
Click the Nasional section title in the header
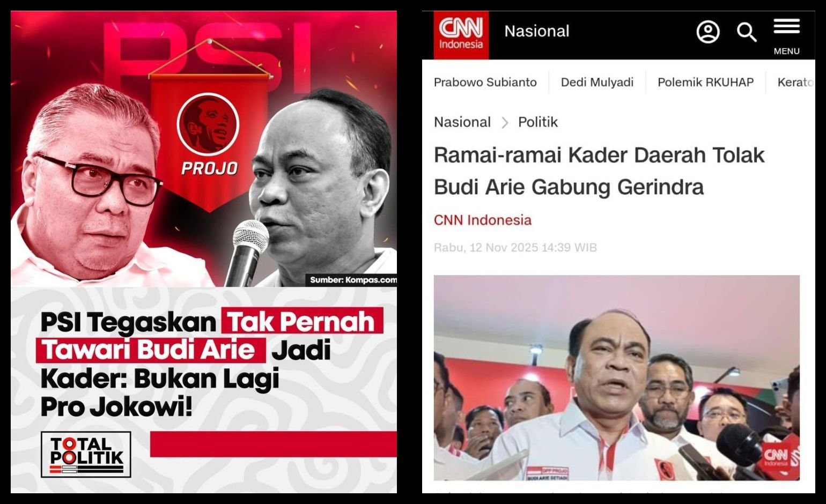click(536, 31)
